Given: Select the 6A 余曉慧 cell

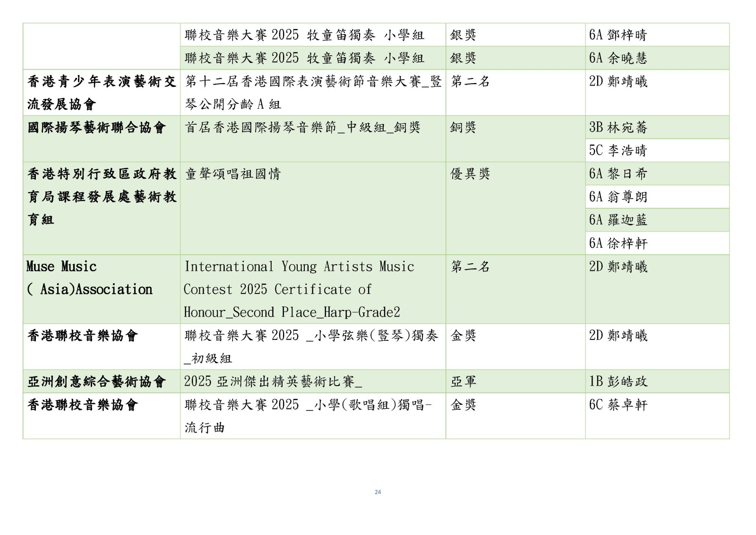Looking at the screenshot, I should point(618,58).
